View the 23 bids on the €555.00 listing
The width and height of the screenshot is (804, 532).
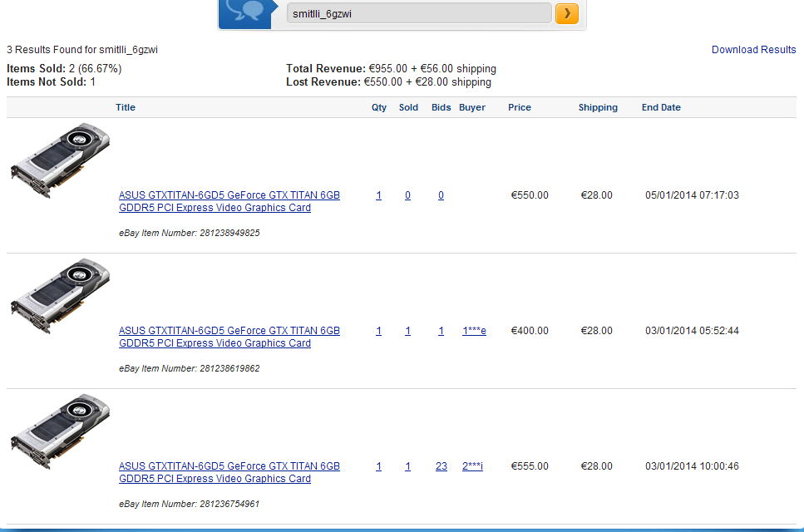pos(441,466)
